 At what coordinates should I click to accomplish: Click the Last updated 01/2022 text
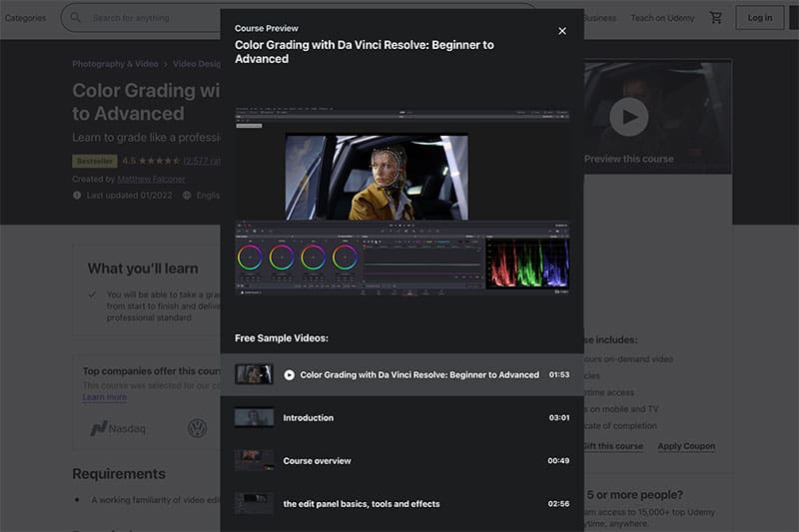pos(130,195)
